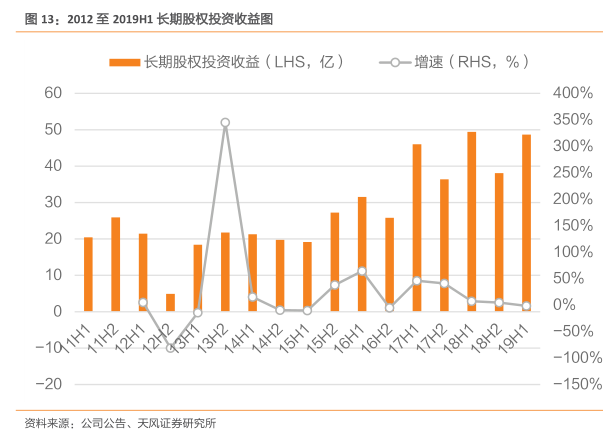Click the growth line marker at 12H1

[143, 302]
